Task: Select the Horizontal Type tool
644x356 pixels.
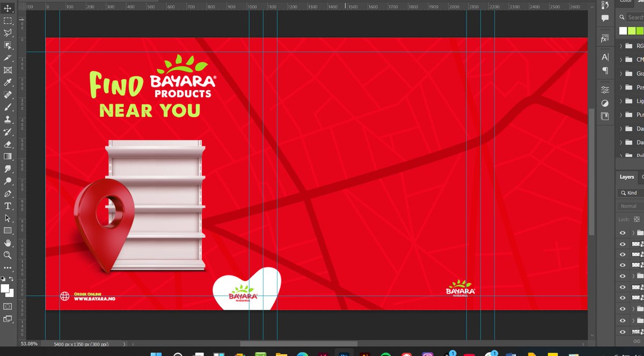Action: pos(8,206)
